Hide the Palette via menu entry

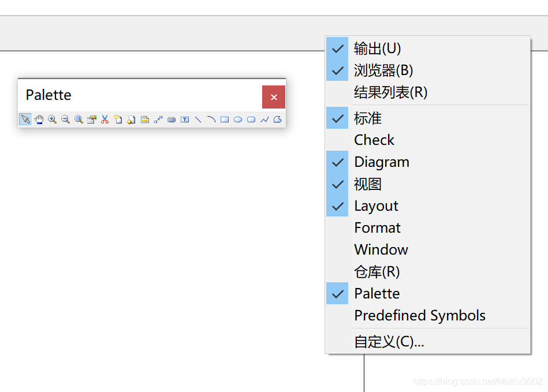(428, 293)
